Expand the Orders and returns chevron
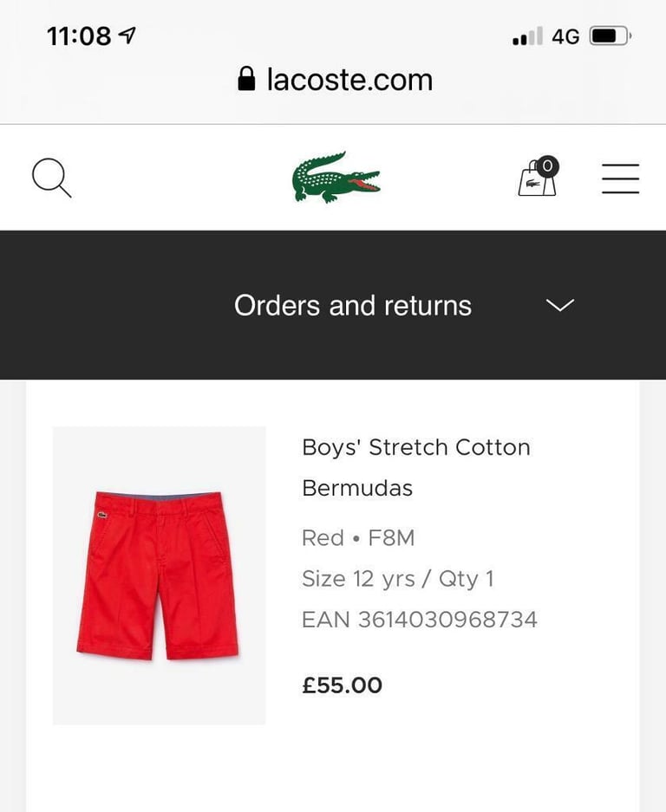 coord(560,305)
